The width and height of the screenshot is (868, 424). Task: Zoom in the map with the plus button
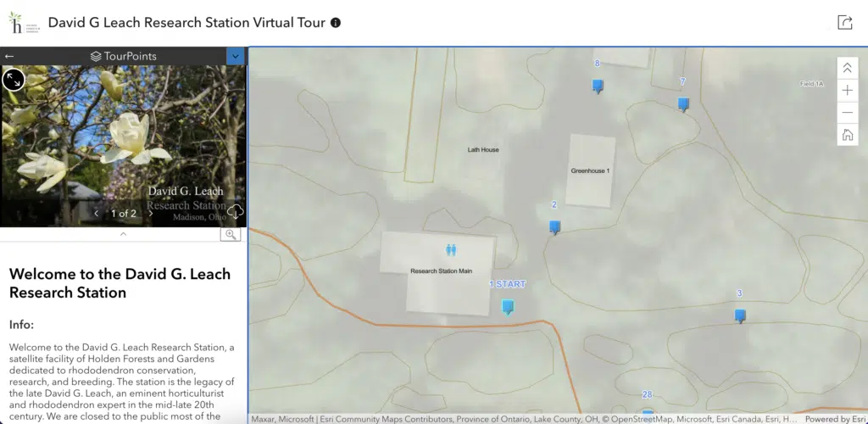[847, 90]
